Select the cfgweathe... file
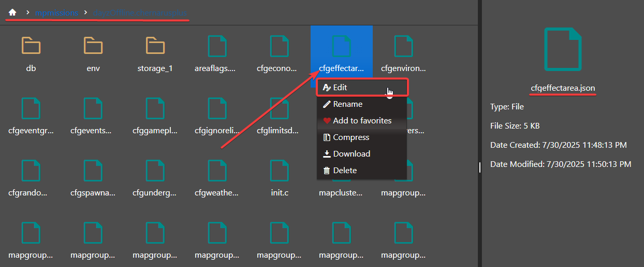 [217, 179]
